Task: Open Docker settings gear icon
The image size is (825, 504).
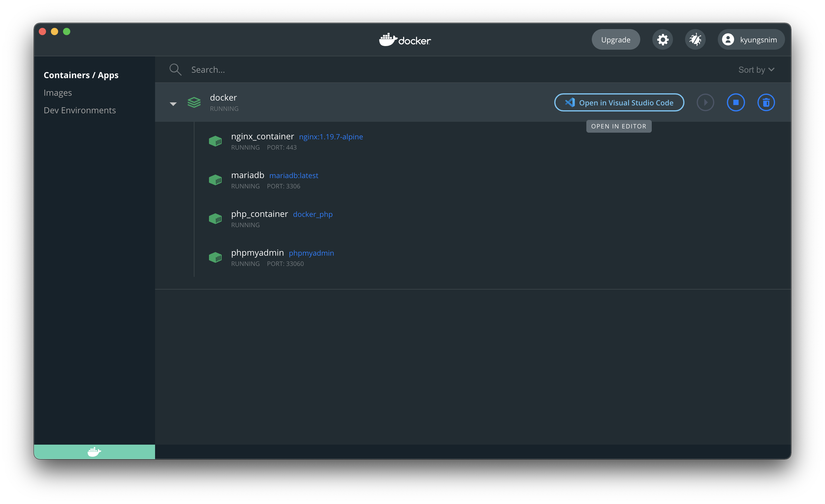Action: pyautogui.click(x=662, y=39)
